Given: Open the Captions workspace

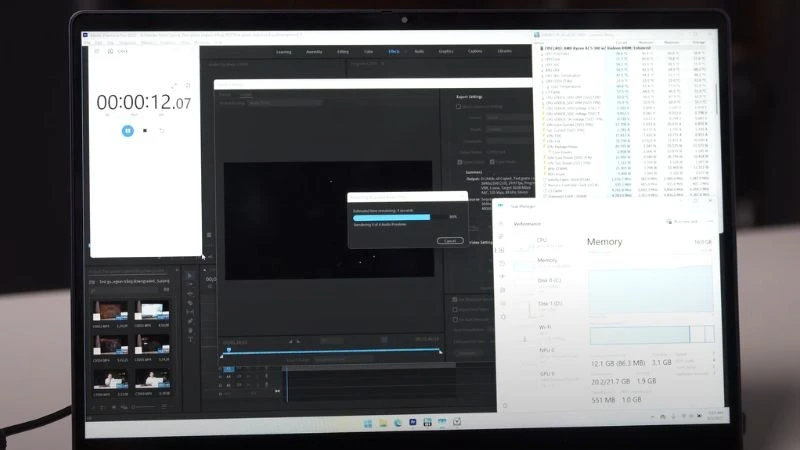Looking at the screenshot, I should tap(475, 52).
